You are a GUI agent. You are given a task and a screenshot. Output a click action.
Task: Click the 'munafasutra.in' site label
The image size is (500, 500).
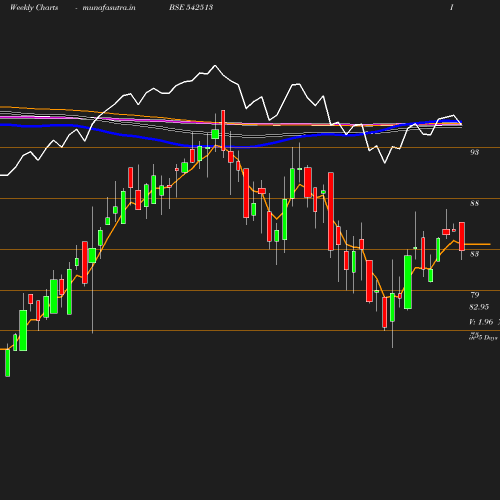109,7
